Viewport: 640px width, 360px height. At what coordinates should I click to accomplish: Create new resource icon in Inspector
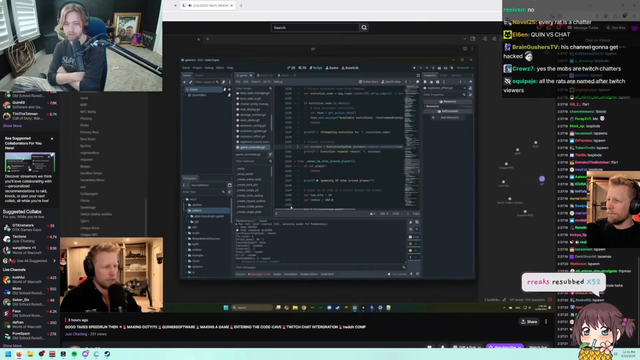pyautogui.click(x=425, y=82)
